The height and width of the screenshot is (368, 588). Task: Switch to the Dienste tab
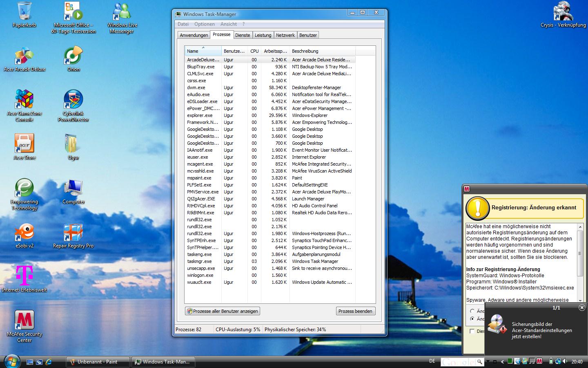click(x=243, y=35)
